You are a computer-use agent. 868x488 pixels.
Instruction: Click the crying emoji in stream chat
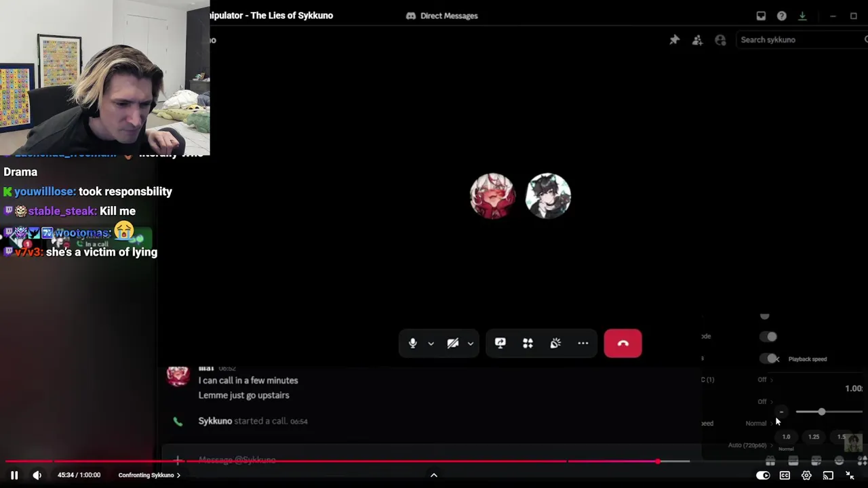pyautogui.click(x=124, y=231)
